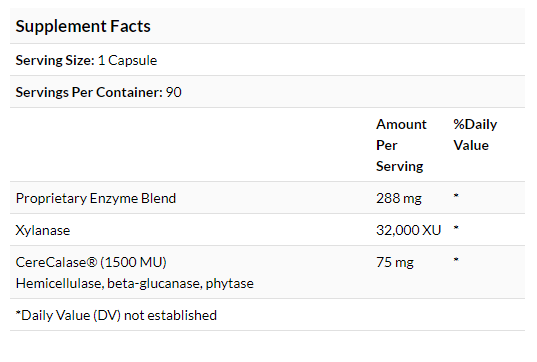This screenshot has height=362, width=537.
Task: Click the 1 Capsule serving value
Action: (127, 61)
